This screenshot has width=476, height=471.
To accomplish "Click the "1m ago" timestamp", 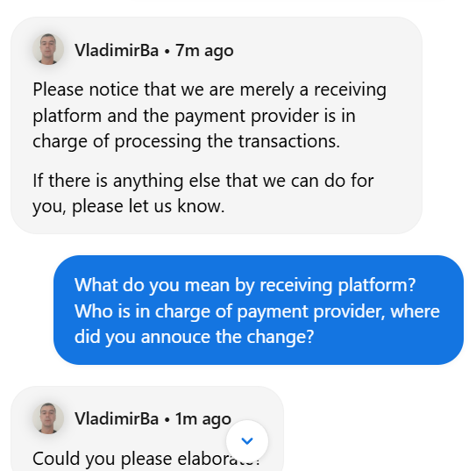I will click(203, 419).
